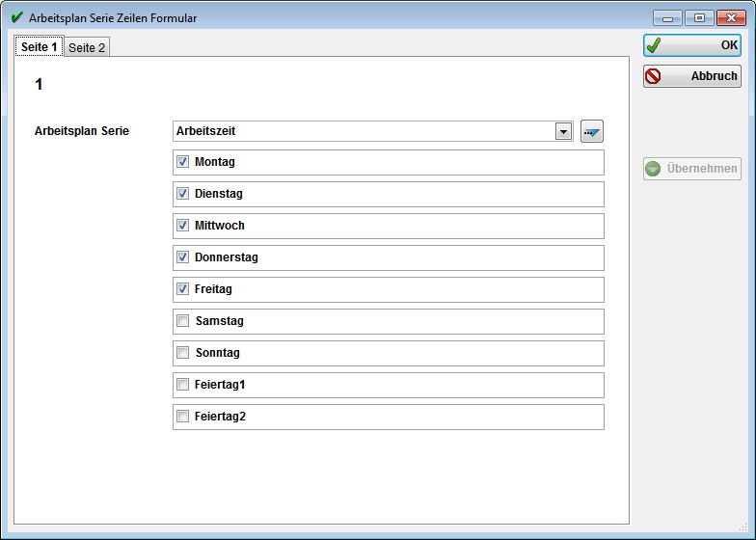Uncheck the Freitag checkbox
The image size is (756, 540).
[183, 289]
